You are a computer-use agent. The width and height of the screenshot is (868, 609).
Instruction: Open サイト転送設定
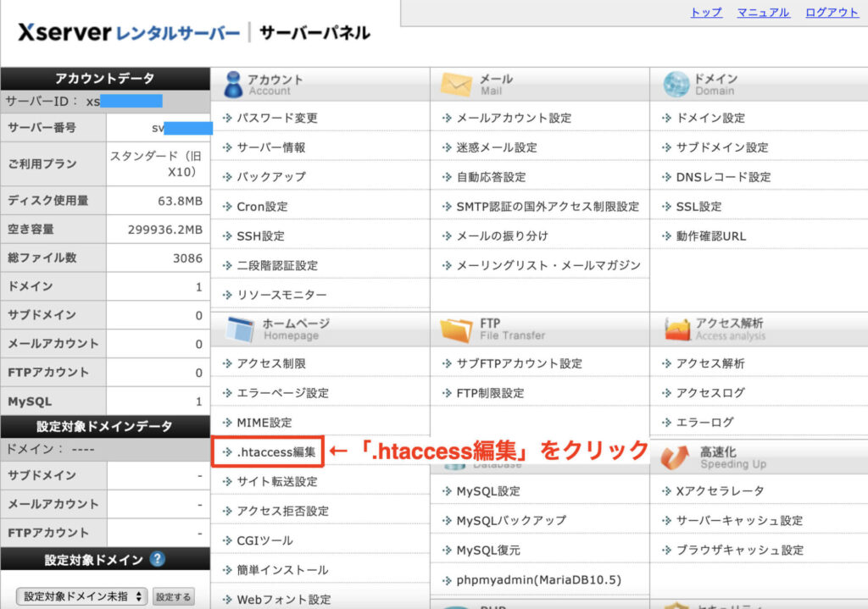point(277,481)
